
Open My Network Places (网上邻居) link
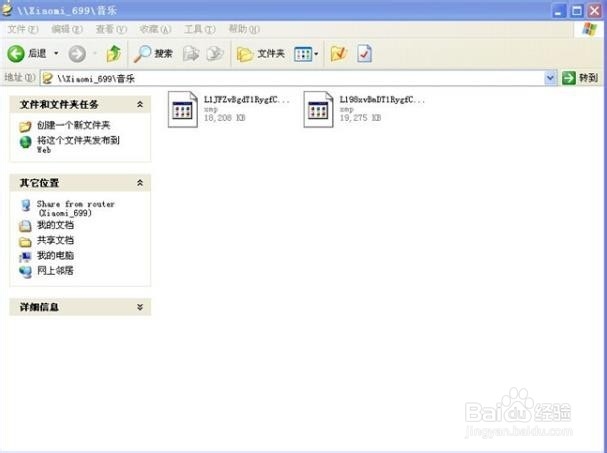[55, 271]
